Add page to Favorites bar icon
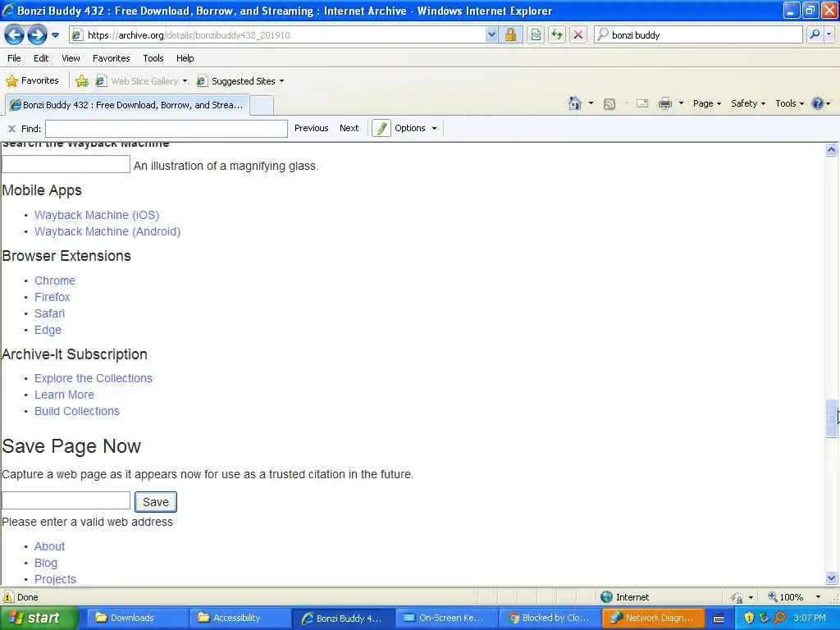The width and height of the screenshot is (840, 630). pos(82,81)
